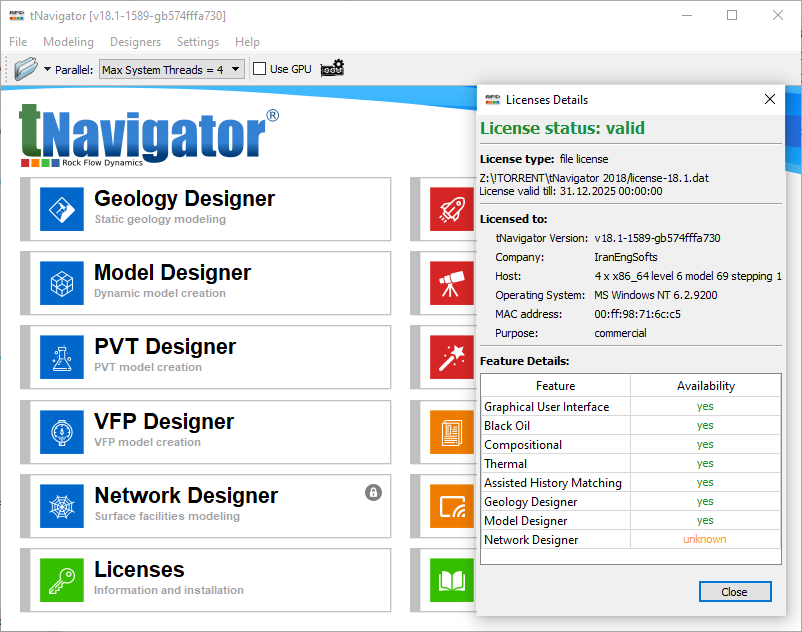Open the Modeling menu
Viewport: 802px width, 632px height.
(69, 42)
